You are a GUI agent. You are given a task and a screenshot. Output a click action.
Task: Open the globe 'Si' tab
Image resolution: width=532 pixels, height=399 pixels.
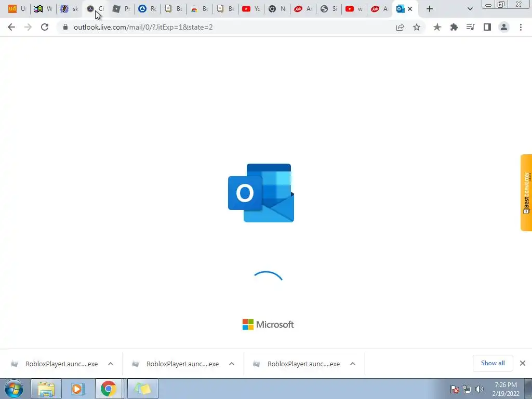pyautogui.click(x=329, y=9)
